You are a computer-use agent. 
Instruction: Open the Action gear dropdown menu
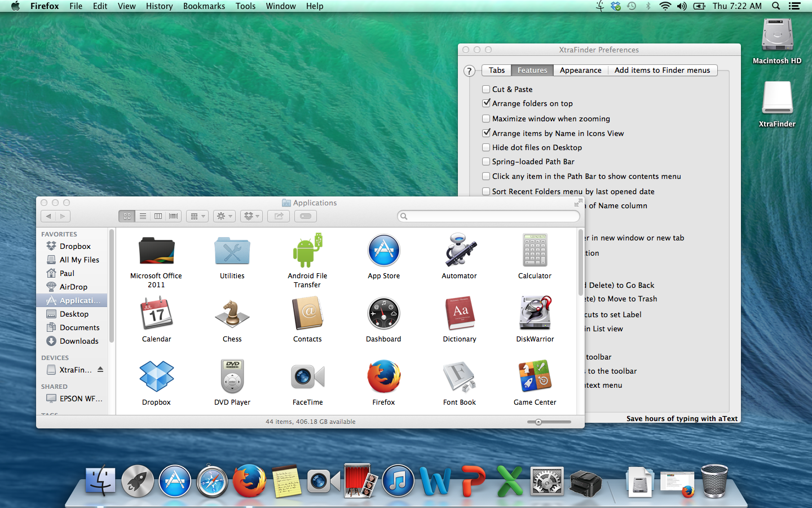coord(224,216)
